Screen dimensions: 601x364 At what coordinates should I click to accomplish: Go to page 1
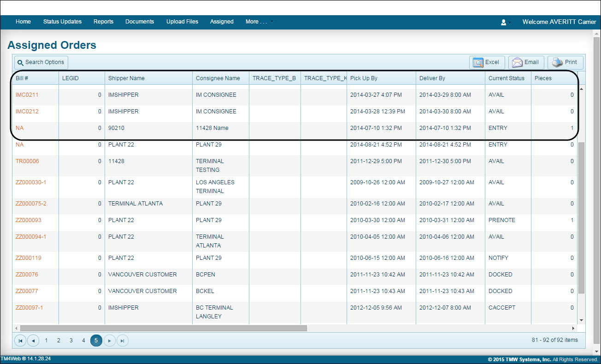46,341
